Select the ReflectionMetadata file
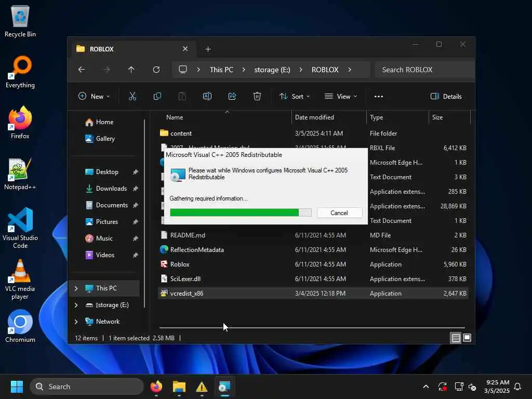 tap(313, 250)
